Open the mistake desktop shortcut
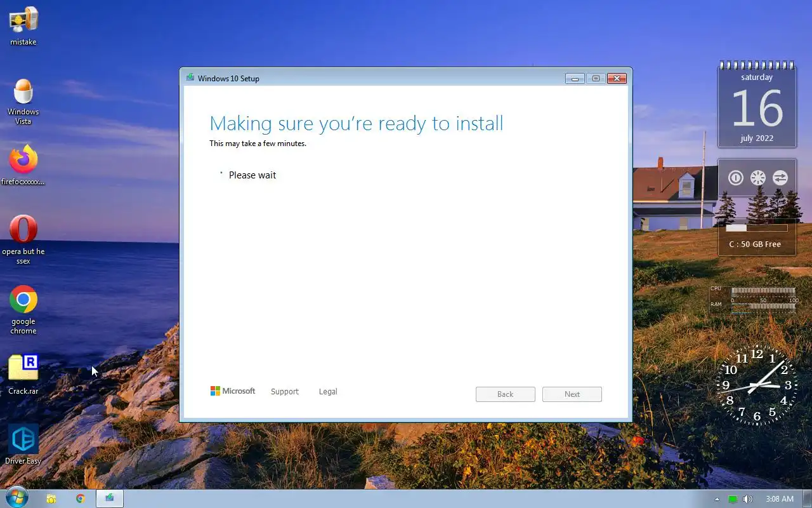This screenshot has width=812, height=508. tap(23, 26)
